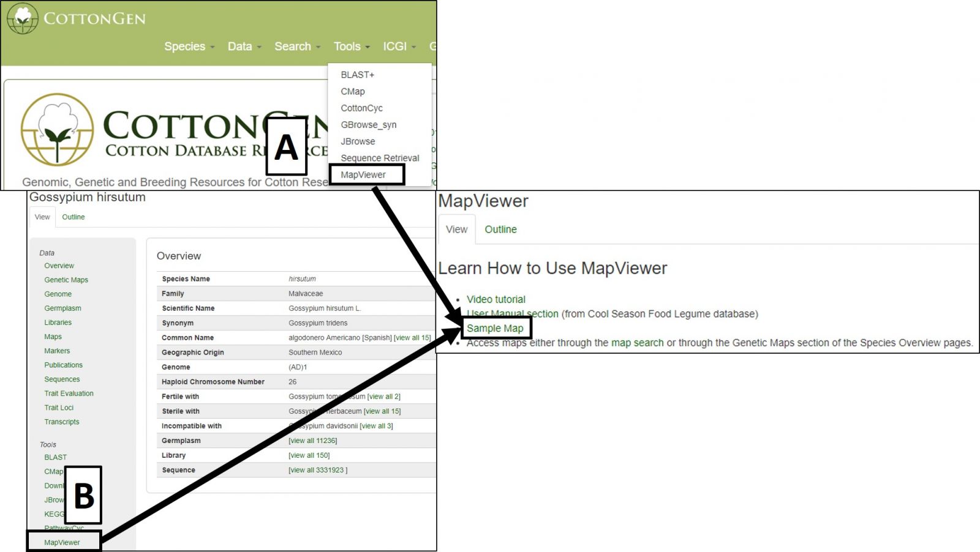Viewport: 980px width, 552px height.
Task: Open the Video tutorial link
Action: 496,299
